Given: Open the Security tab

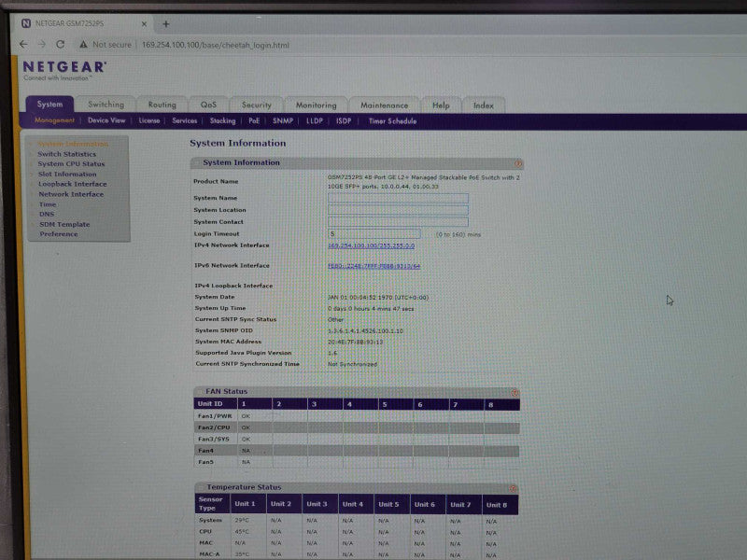Looking at the screenshot, I should (x=256, y=105).
